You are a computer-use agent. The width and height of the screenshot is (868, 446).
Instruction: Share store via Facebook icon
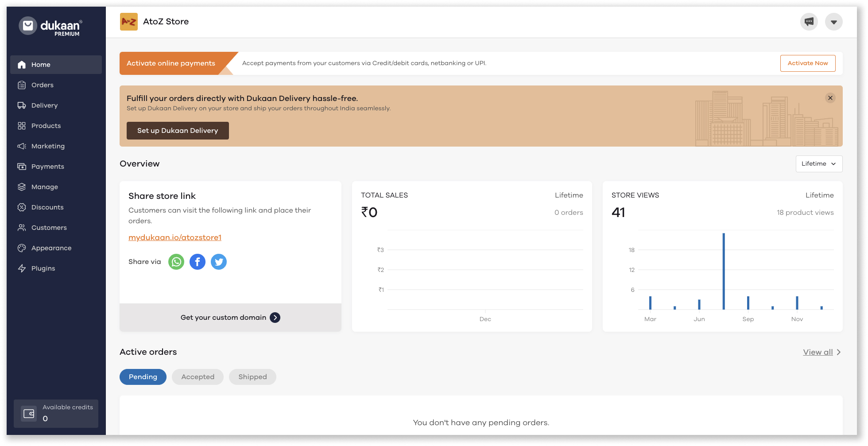pyautogui.click(x=198, y=262)
